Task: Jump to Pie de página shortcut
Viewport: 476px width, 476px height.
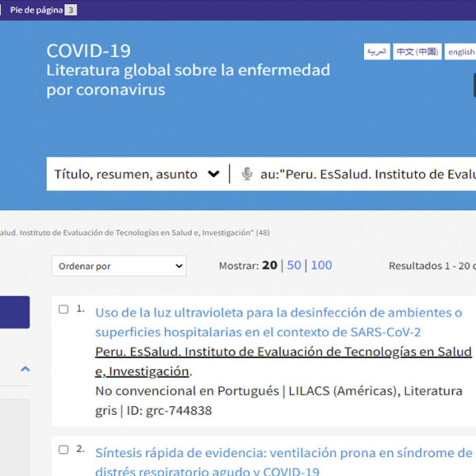Action: point(43,10)
